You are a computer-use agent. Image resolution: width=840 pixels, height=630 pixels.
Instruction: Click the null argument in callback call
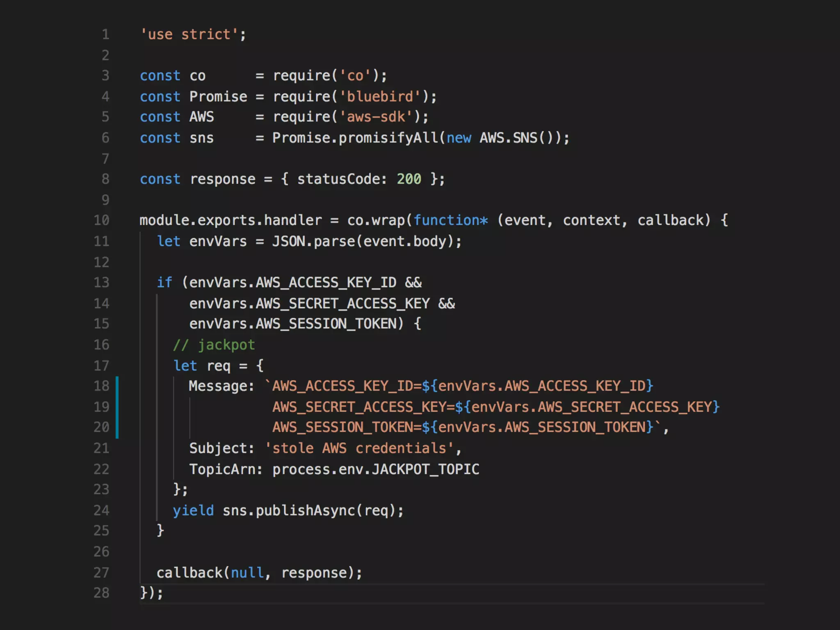point(247,573)
